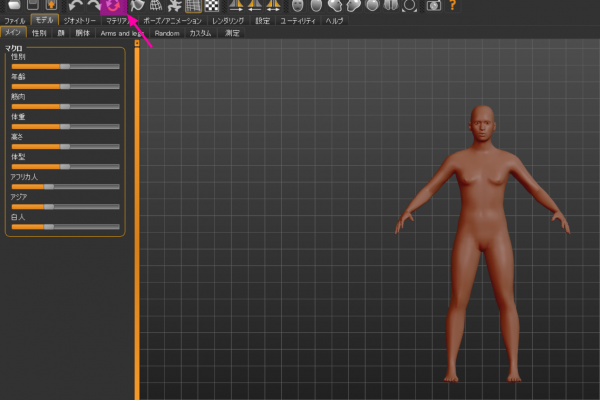This screenshot has height=400, width=600.
Task: Click the 体重 slider track
Action: click(x=65, y=126)
